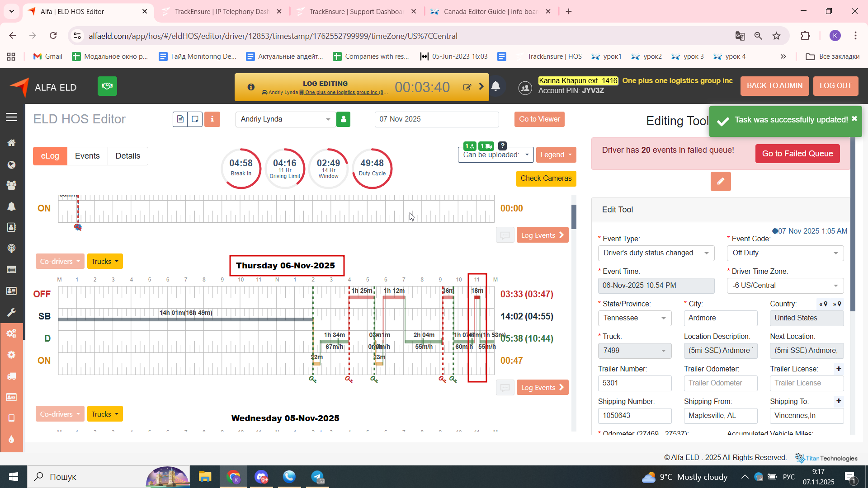Switch to the Events tab

[87, 156]
